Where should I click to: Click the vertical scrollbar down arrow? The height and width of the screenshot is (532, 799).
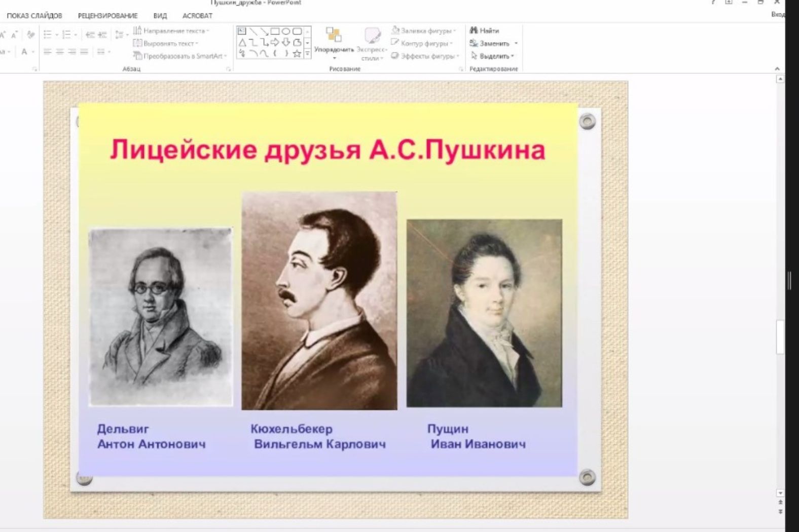pos(780,493)
